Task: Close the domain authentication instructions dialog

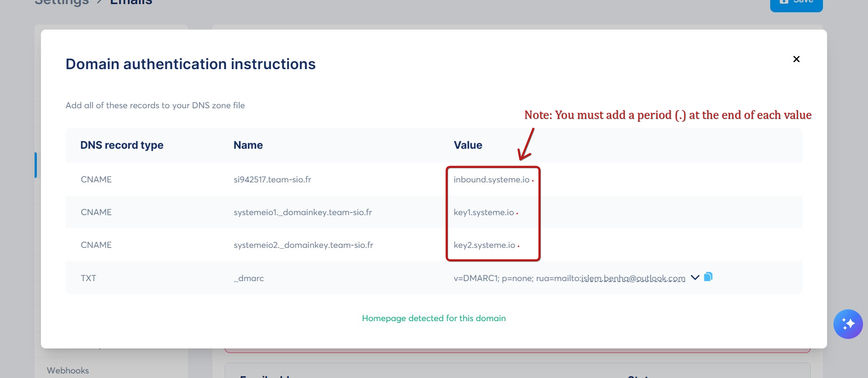Action: pos(796,59)
